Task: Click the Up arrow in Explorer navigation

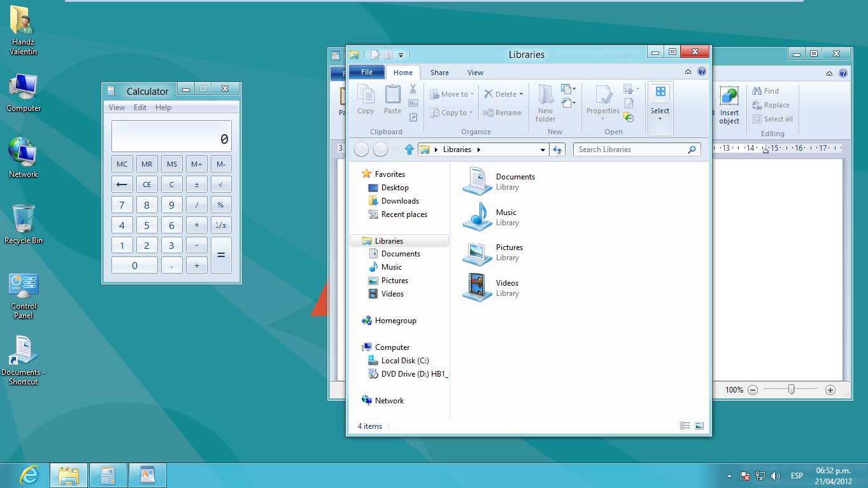Action: pos(409,150)
